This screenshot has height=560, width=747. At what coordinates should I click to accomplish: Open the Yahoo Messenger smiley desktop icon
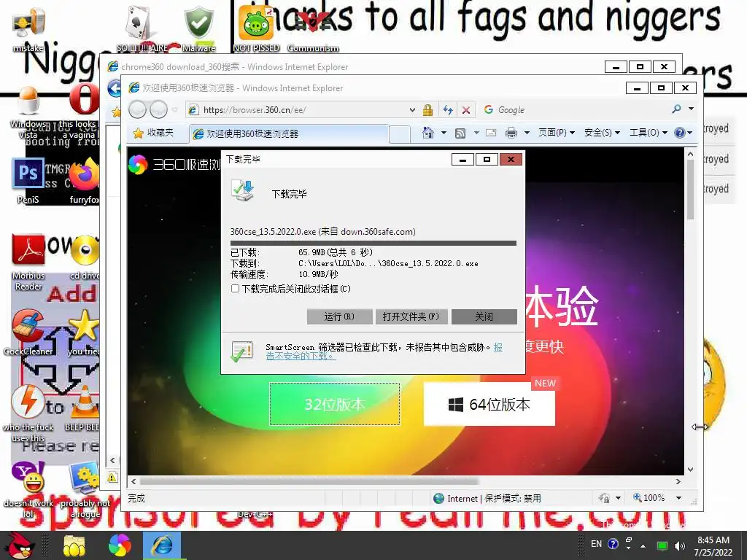tap(28, 489)
